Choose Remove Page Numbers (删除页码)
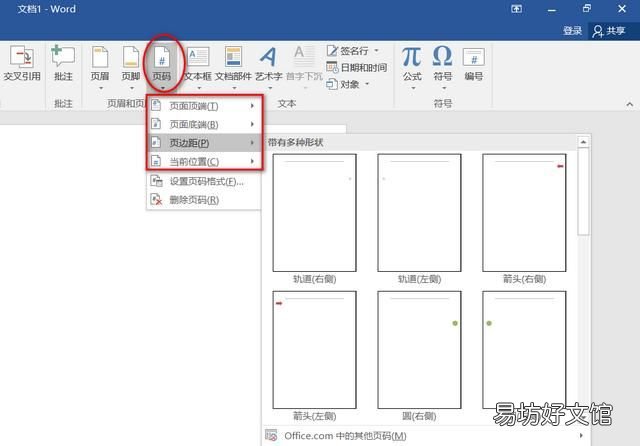640x446 pixels. (x=204, y=200)
